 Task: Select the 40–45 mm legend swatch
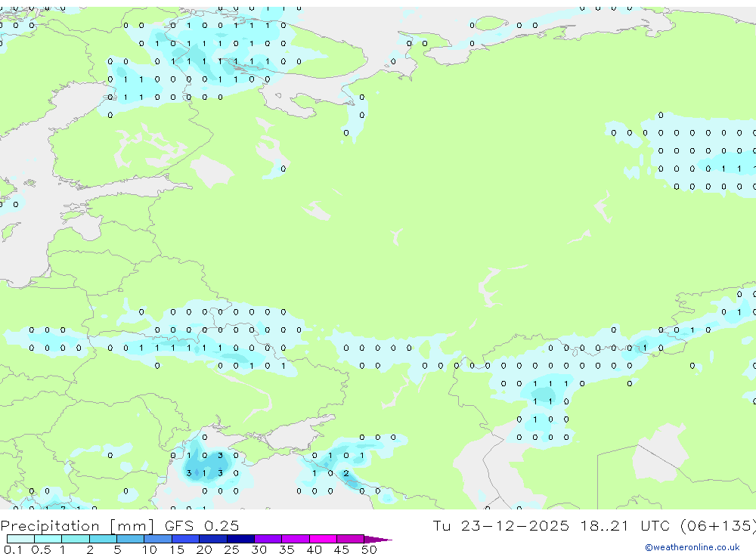point(323,539)
